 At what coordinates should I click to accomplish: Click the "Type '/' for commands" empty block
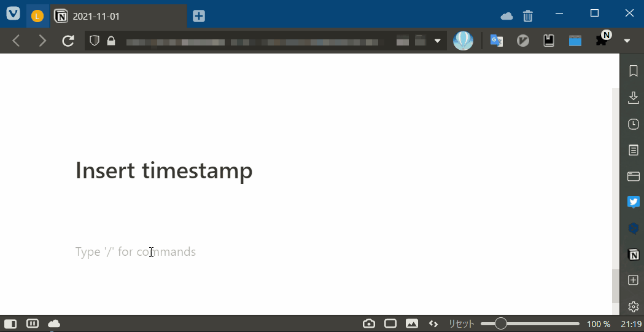pos(136,251)
